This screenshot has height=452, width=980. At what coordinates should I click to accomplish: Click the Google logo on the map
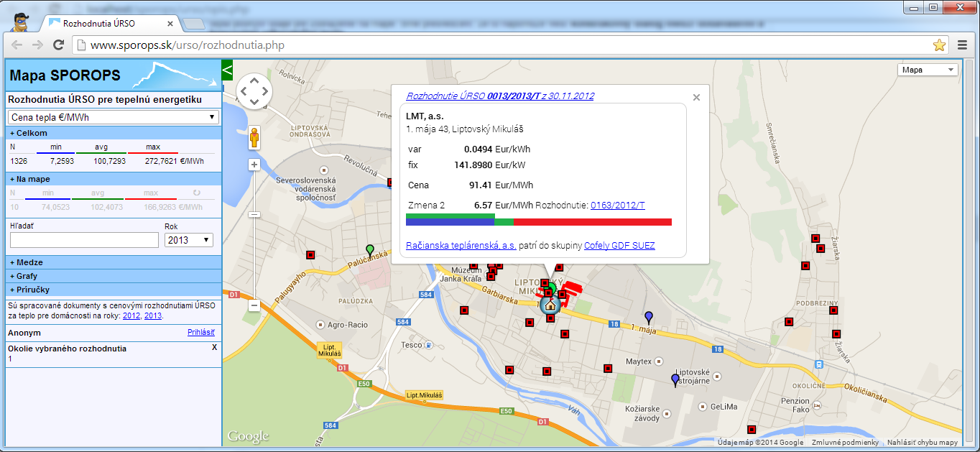tap(248, 435)
